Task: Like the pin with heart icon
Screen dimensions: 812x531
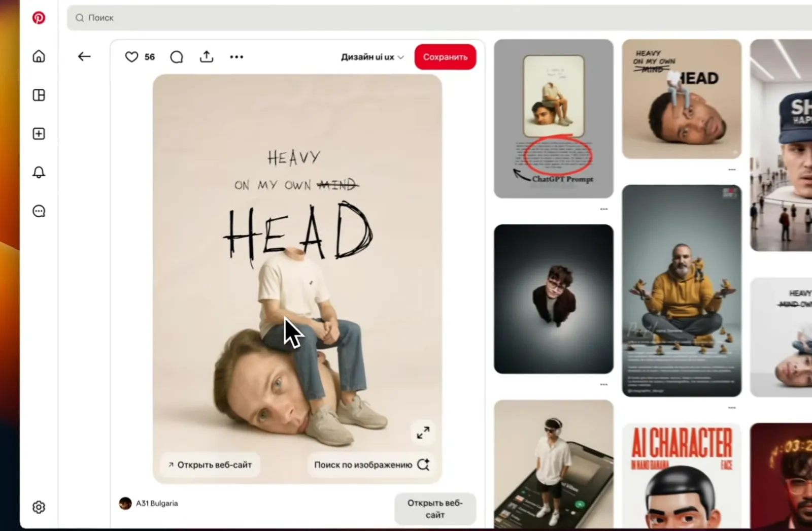Action: [x=131, y=57]
